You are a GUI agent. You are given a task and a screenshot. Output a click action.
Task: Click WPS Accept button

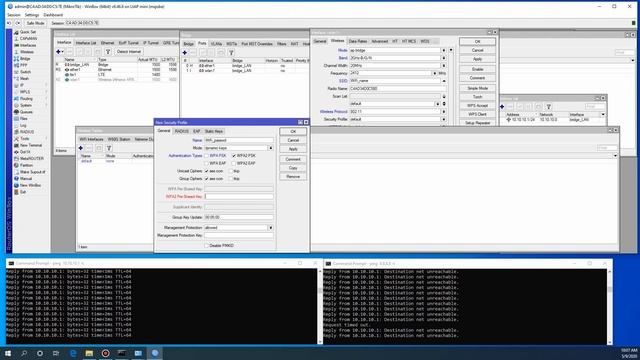click(x=478, y=106)
